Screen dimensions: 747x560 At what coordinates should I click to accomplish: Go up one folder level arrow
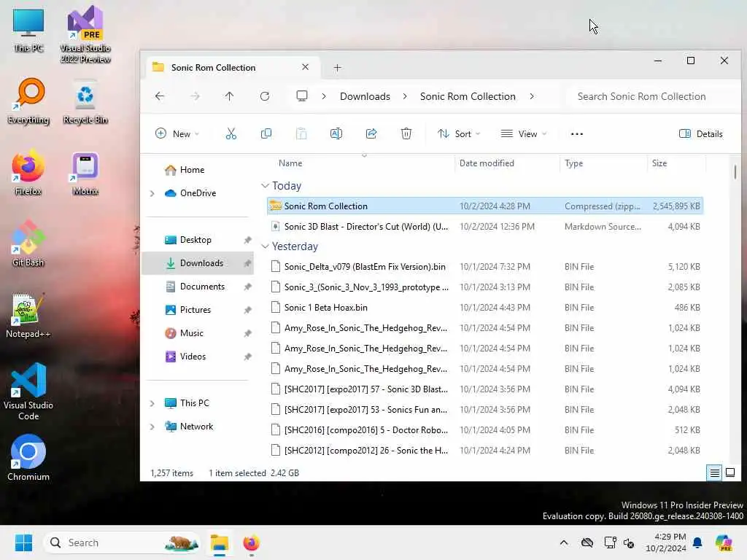tap(229, 96)
